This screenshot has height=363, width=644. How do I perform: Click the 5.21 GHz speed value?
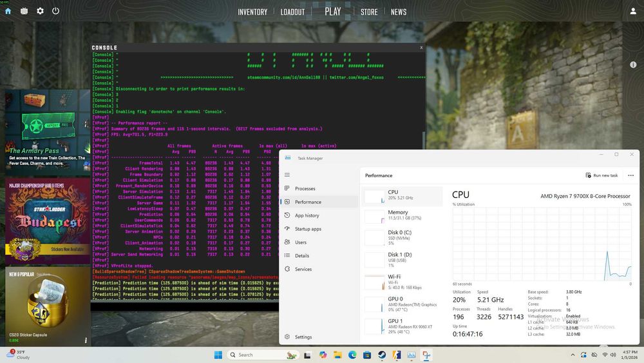pyautogui.click(x=490, y=300)
